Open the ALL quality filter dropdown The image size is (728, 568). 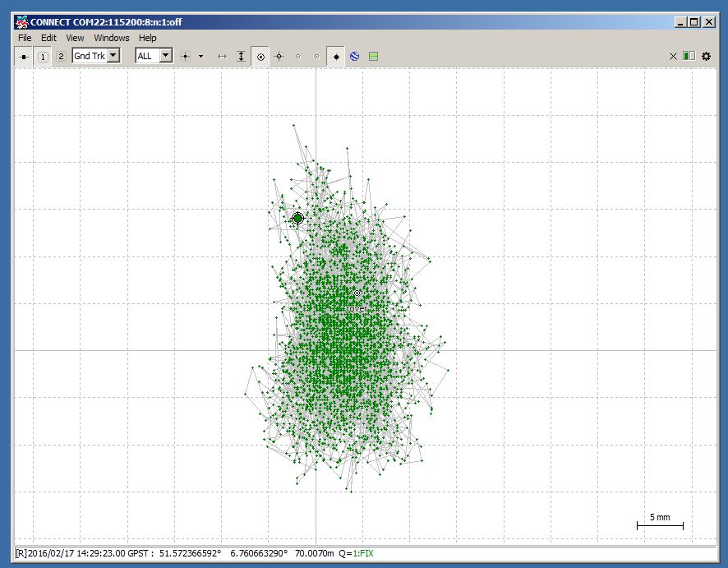(x=165, y=56)
